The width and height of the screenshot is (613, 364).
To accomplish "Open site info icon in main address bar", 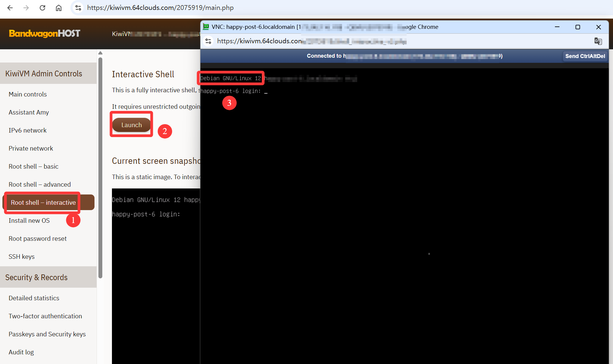I will click(78, 8).
